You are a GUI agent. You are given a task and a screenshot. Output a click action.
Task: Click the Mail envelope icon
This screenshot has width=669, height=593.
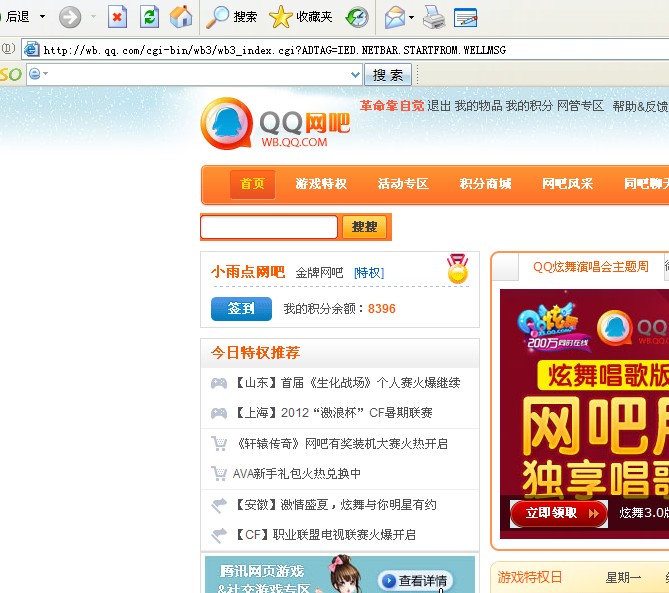[395, 17]
